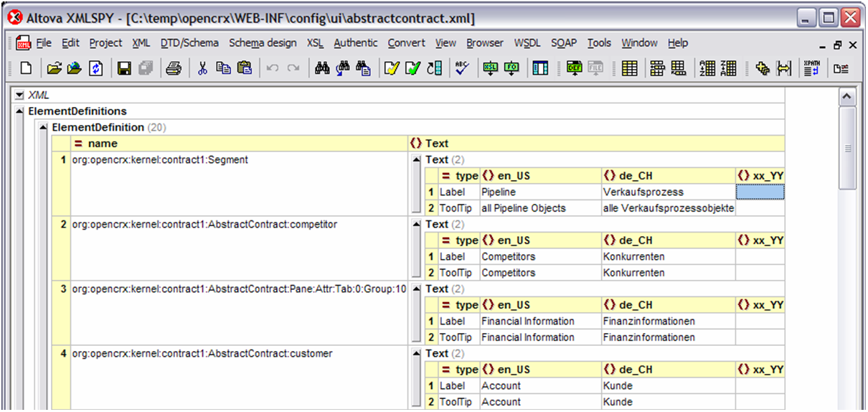
Task: Open the Convert menu
Action: 406,43
